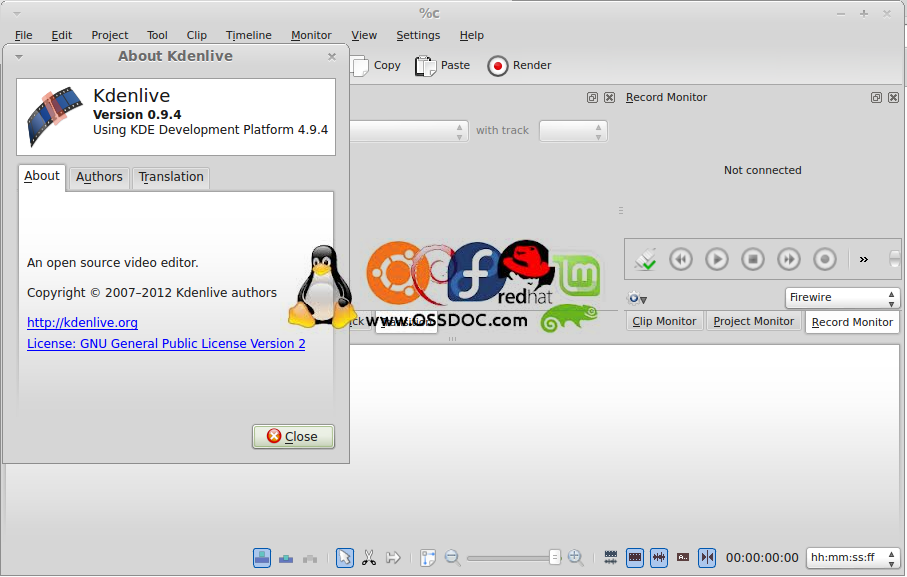The width and height of the screenshot is (907, 577).
Task: Switch to the Clip Monitor tab
Action: pos(664,321)
